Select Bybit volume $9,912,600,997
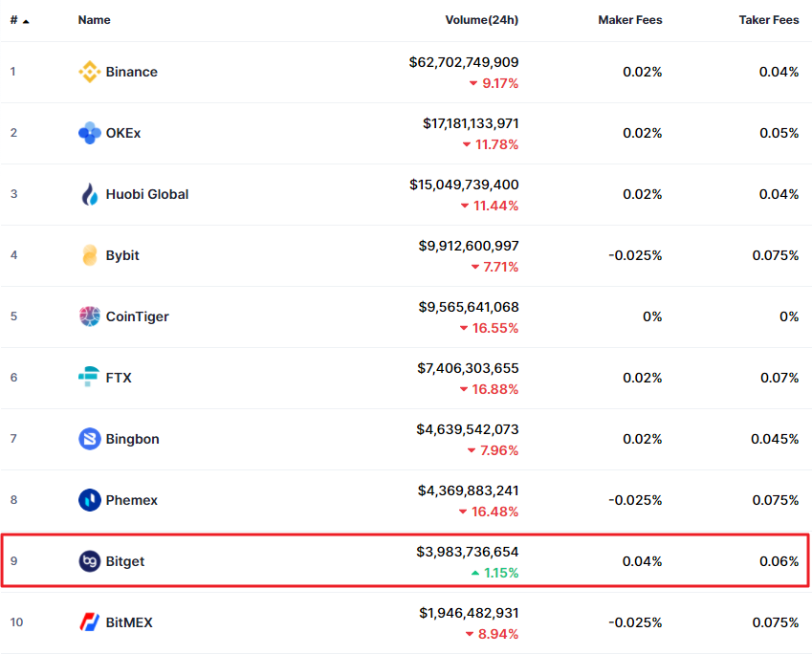This screenshot has width=812, height=654. [x=469, y=246]
